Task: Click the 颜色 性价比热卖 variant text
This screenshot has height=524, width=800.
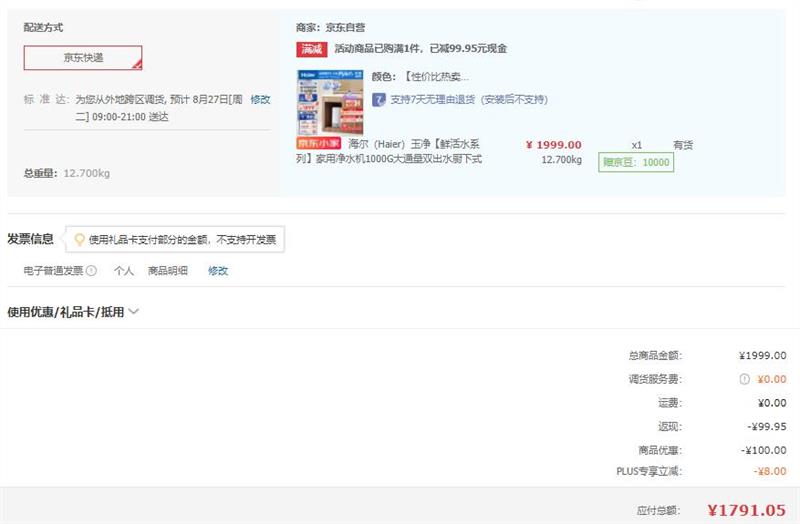Action: [420, 77]
